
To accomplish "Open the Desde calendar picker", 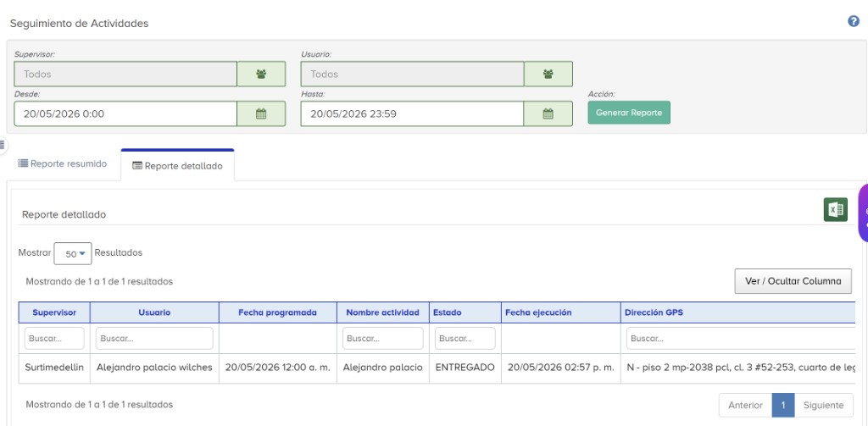I will coord(261,114).
